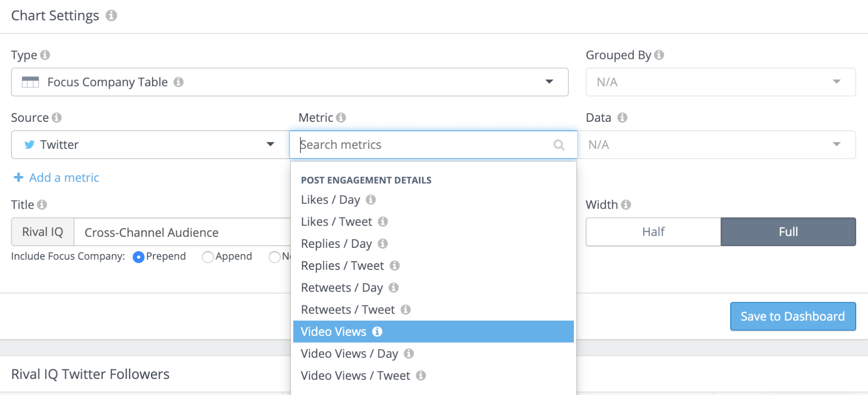Select Video Views / Tweet from metric list
The image size is (868, 395).
point(354,375)
